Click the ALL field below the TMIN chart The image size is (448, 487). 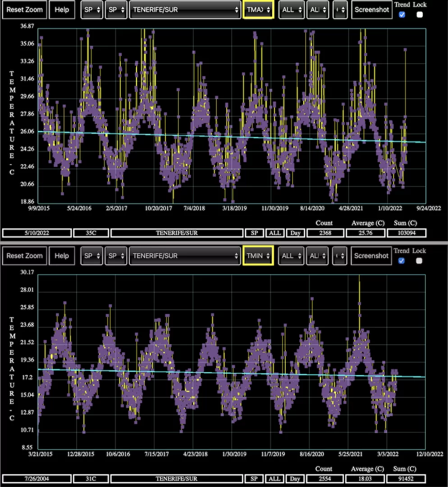274,478
